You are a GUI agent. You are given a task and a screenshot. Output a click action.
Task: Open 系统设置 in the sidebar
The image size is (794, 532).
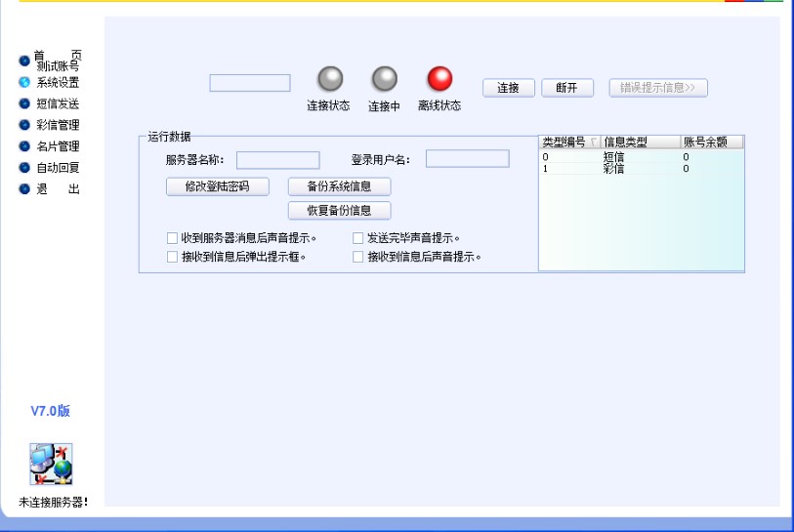point(58,83)
